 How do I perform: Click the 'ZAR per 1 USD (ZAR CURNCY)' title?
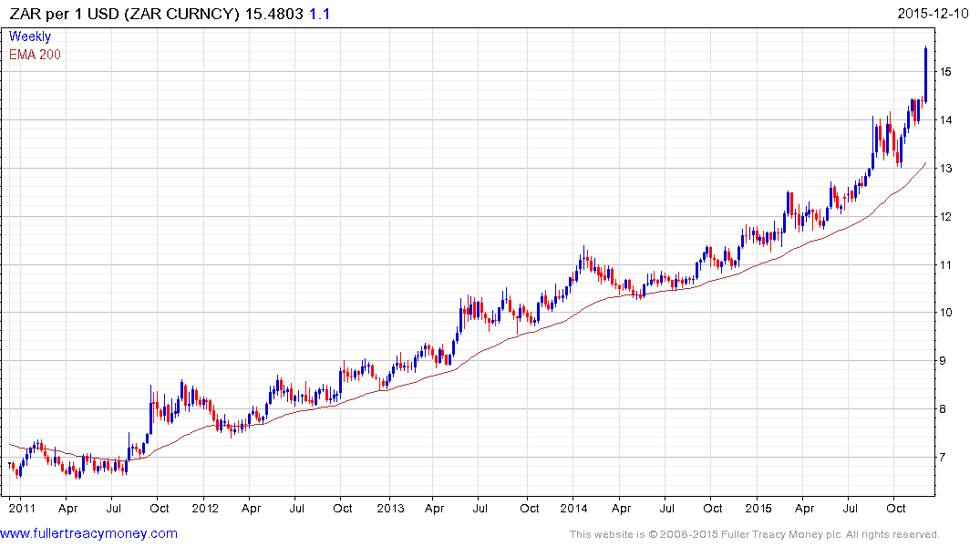pos(124,14)
